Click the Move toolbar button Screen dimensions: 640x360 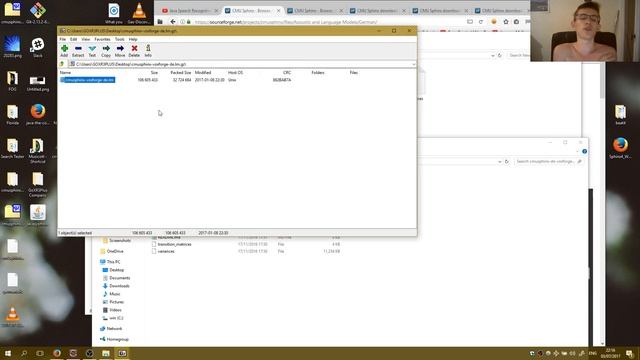tap(120, 51)
